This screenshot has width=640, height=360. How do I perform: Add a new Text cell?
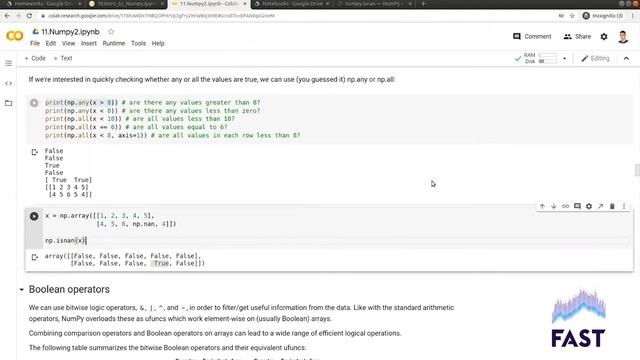63,58
